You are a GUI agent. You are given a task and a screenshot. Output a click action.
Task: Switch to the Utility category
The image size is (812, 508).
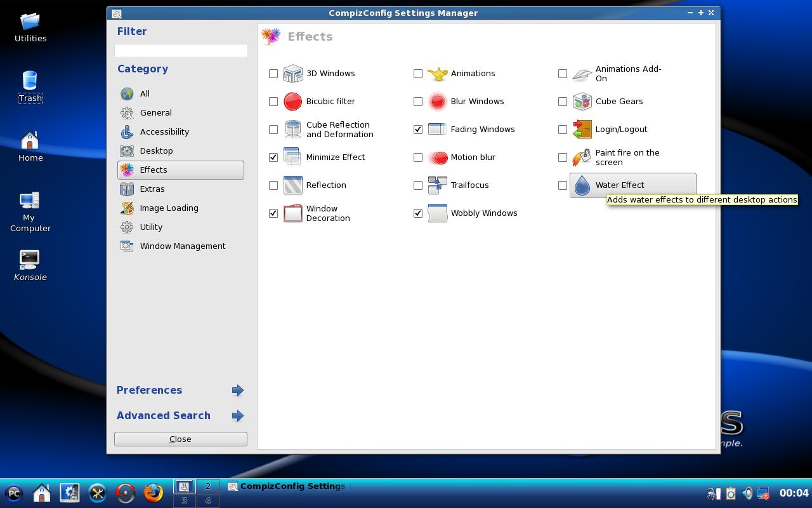click(x=181, y=227)
